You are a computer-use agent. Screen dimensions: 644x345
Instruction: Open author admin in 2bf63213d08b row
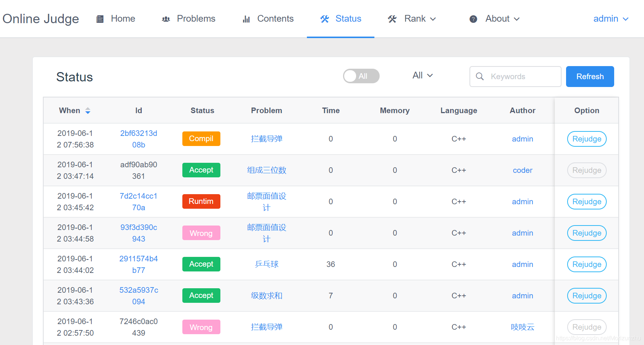(522, 139)
